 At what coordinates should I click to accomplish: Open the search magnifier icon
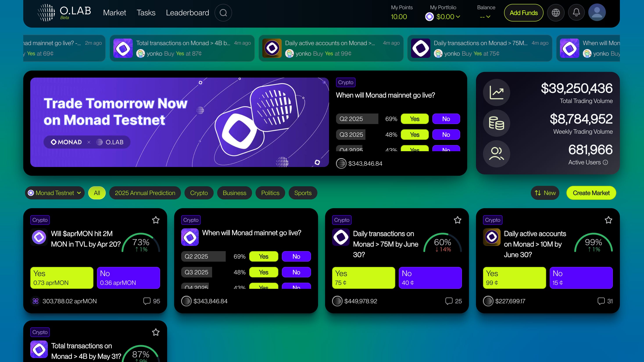tap(223, 12)
